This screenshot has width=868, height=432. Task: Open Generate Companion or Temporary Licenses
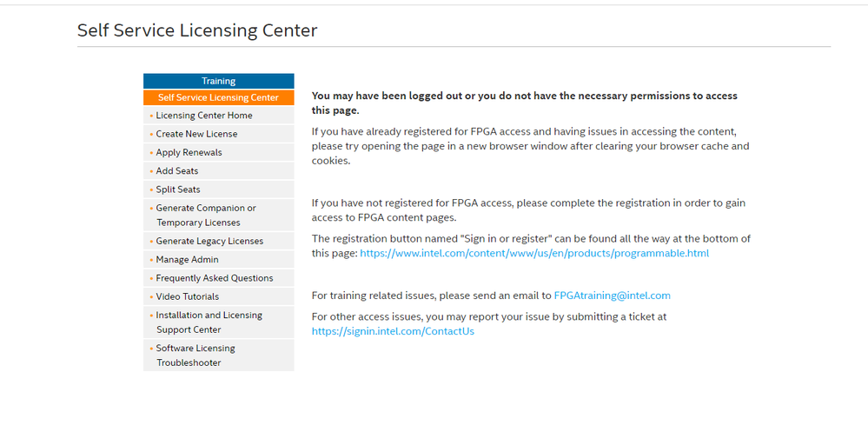(x=206, y=215)
